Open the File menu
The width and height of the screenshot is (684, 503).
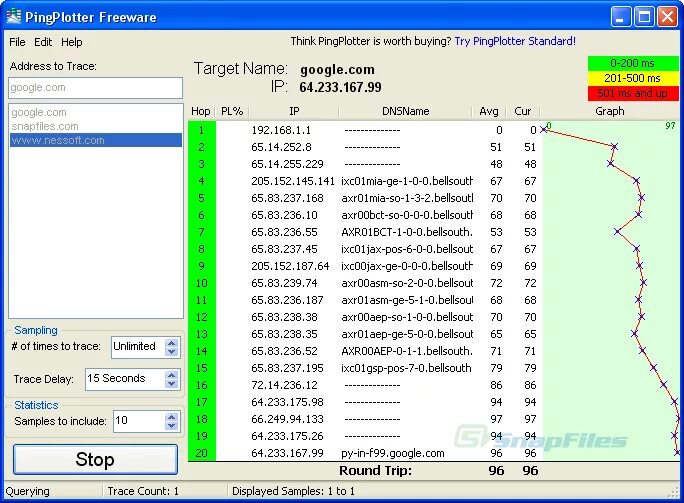17,42
